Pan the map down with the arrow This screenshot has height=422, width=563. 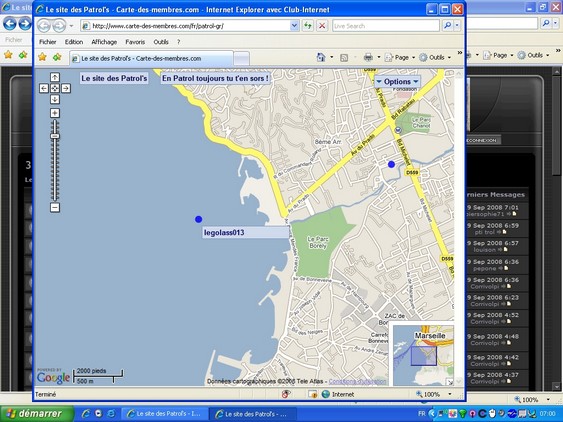(x=55, y=99)
